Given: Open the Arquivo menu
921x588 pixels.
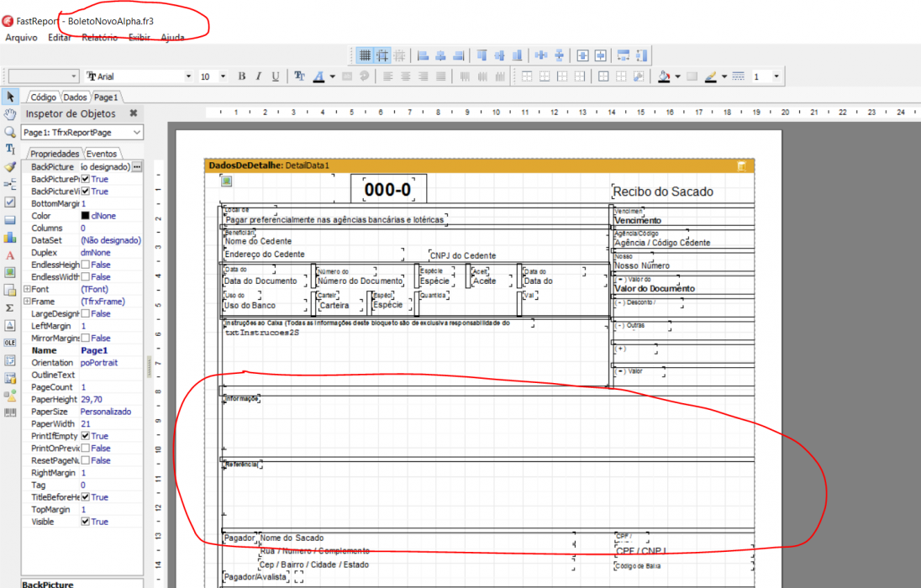Looking at the screenshot, I should [21, 38].
